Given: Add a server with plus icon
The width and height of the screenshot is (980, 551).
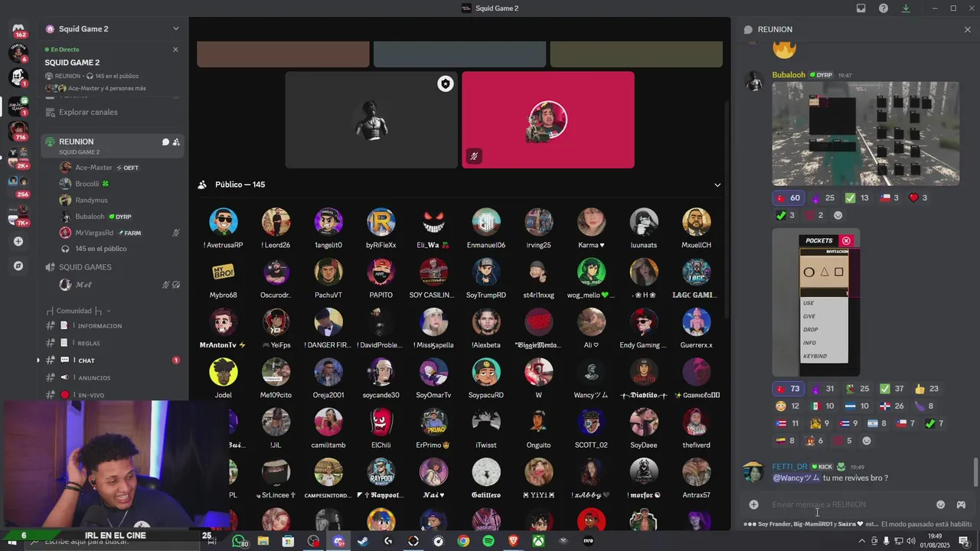Looking at the screenshot, I should [18, 241].
